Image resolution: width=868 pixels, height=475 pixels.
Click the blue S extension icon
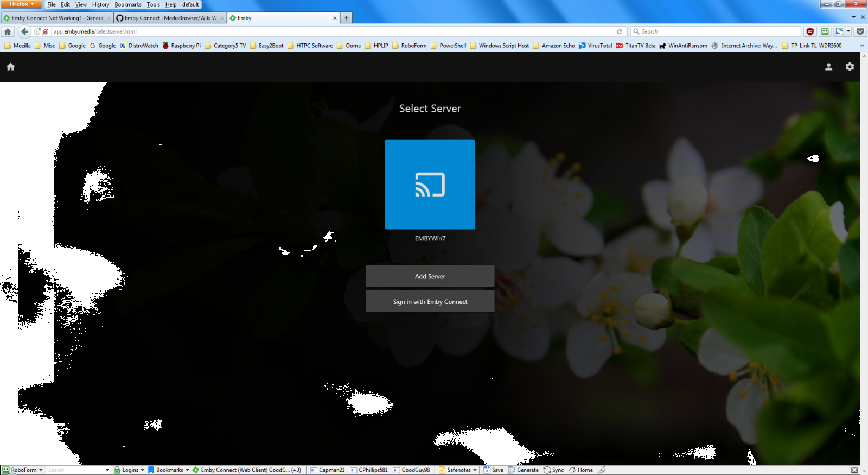coord(839,31)
